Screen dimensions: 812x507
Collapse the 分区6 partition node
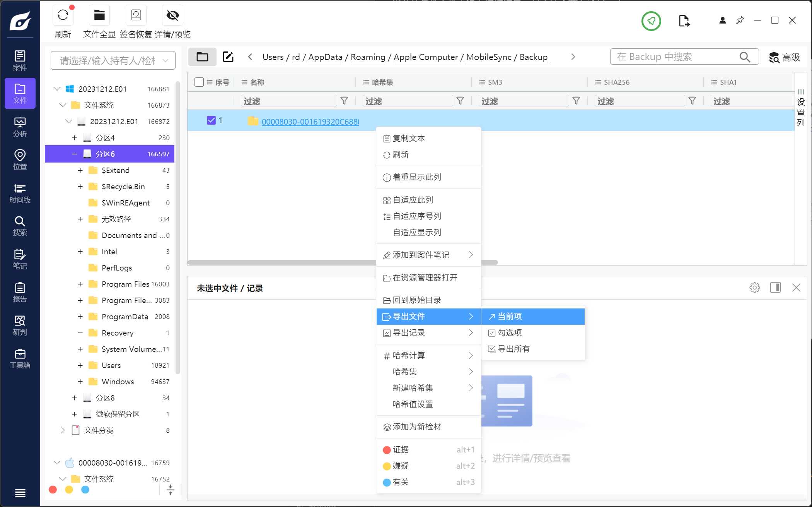74,154
